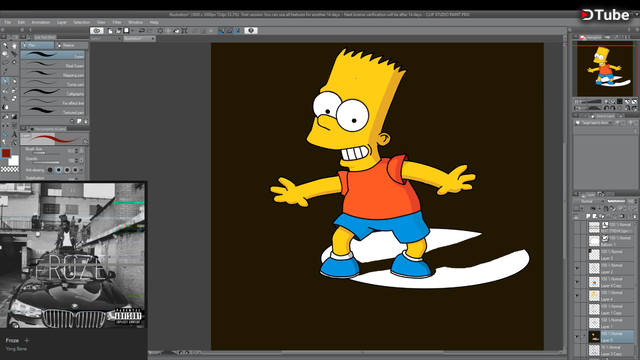Hide Layer 5 visibility eye
The image size is (640, 360).
click(x=577, y=337)
